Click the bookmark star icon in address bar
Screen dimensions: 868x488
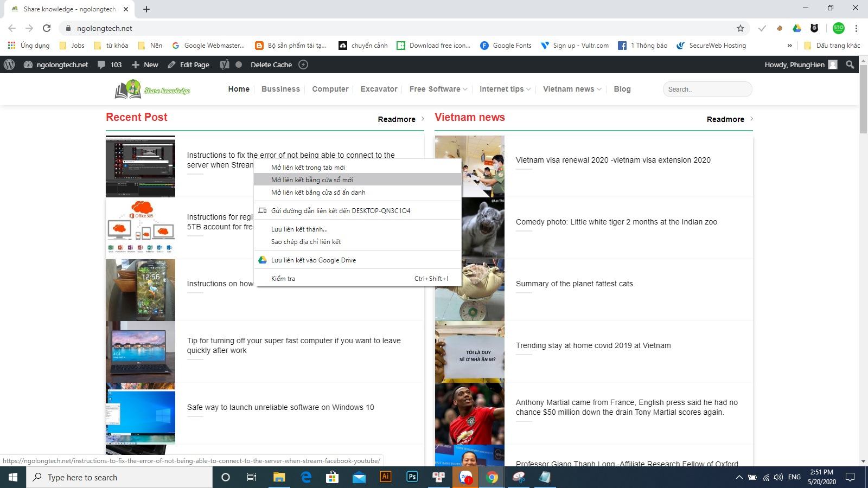coord(741,28)
